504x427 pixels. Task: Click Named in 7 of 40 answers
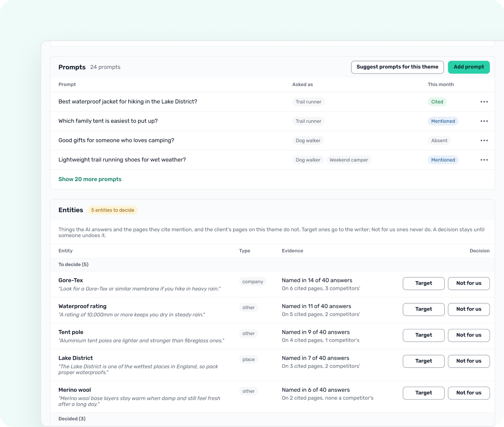315,358
